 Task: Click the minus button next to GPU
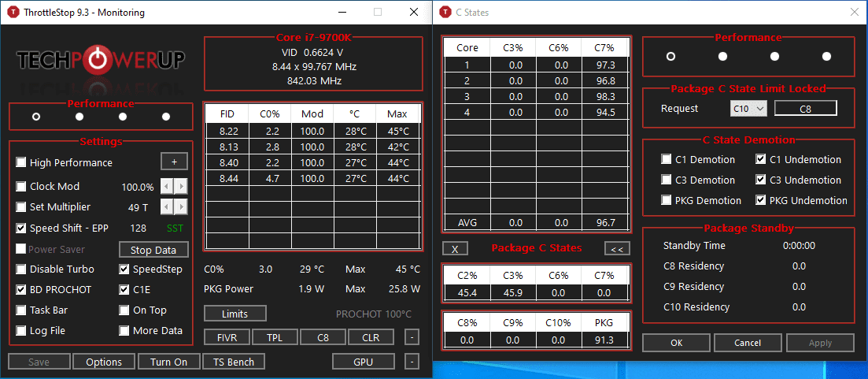[x=412, y=361]
